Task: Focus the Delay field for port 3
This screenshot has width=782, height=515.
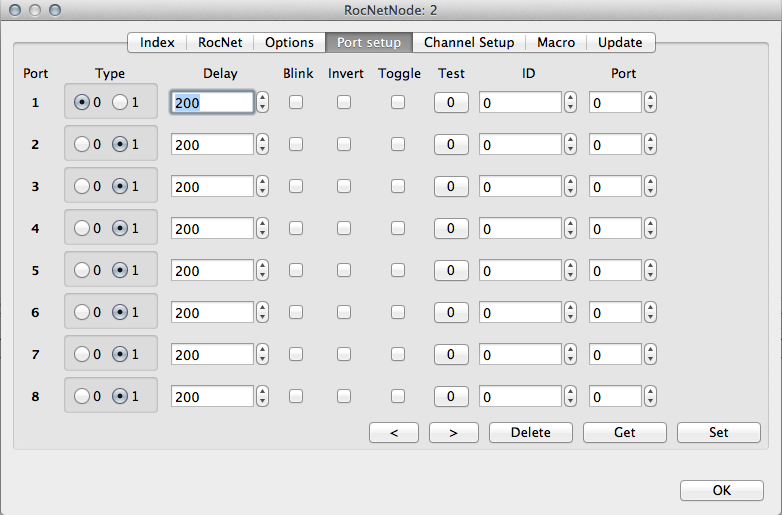Action: 212,186
